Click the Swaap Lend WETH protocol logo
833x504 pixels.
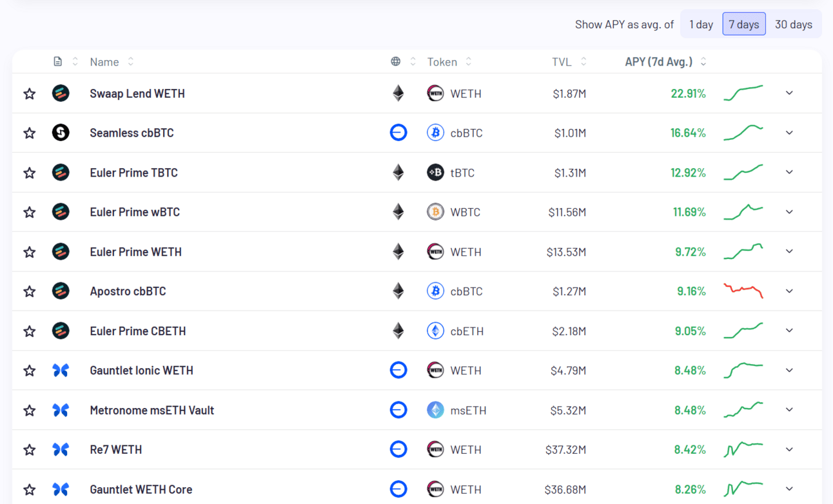click(61, 93)
